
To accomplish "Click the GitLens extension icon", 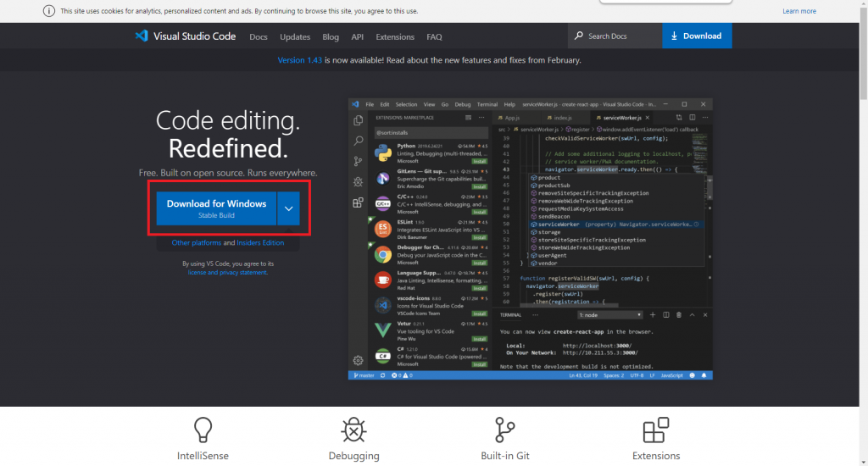I will [382, 178].
